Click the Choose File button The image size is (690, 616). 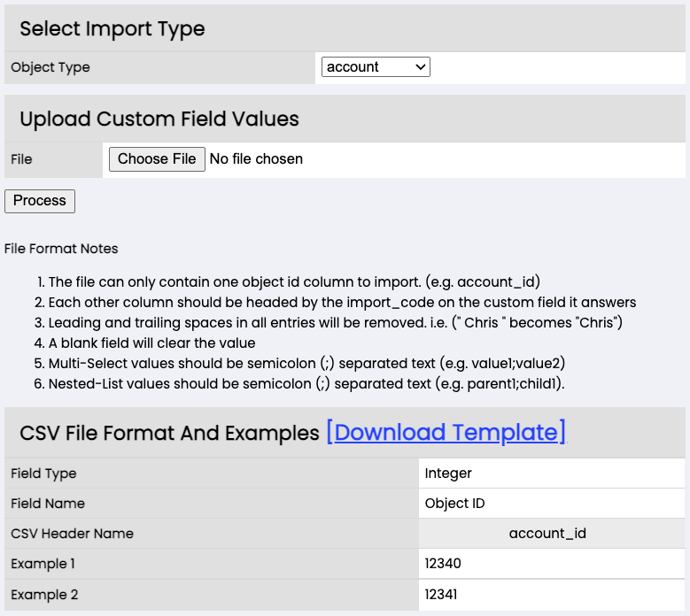point(157,158)
